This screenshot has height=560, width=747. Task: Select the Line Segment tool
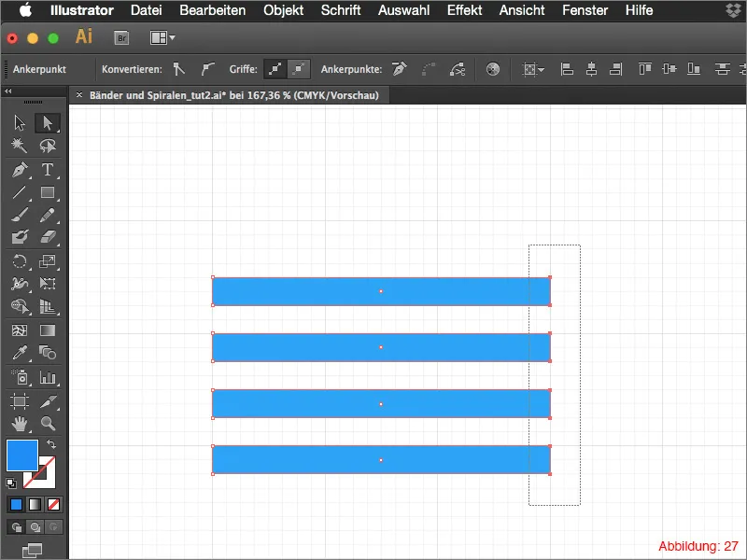[x=20, y=192]
